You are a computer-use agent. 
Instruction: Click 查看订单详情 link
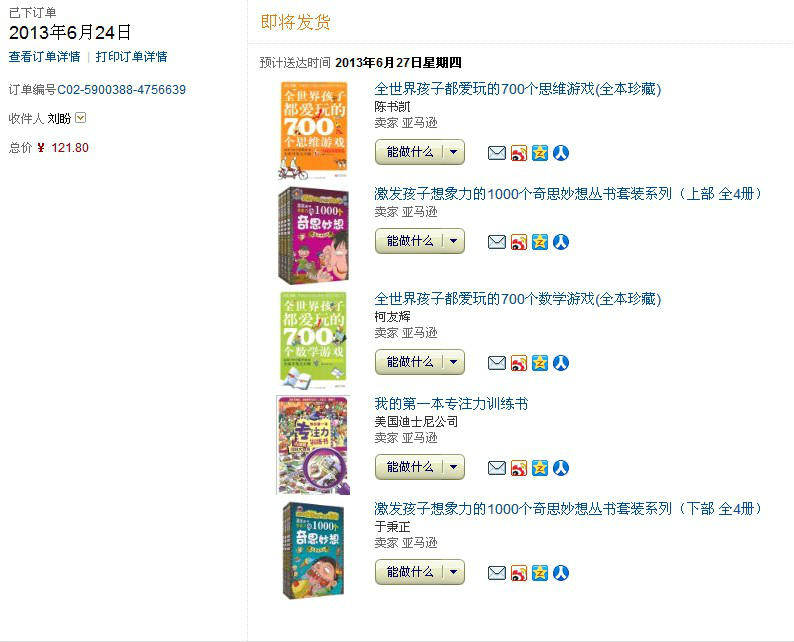(45, 57)
